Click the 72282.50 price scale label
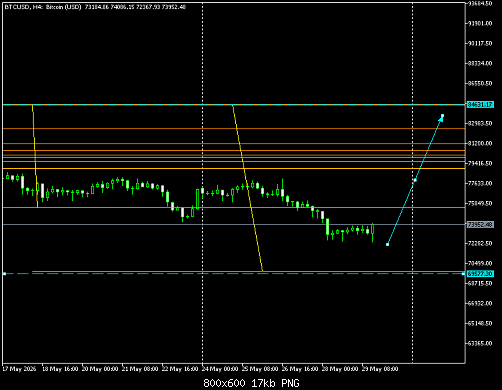 point(480,243)
